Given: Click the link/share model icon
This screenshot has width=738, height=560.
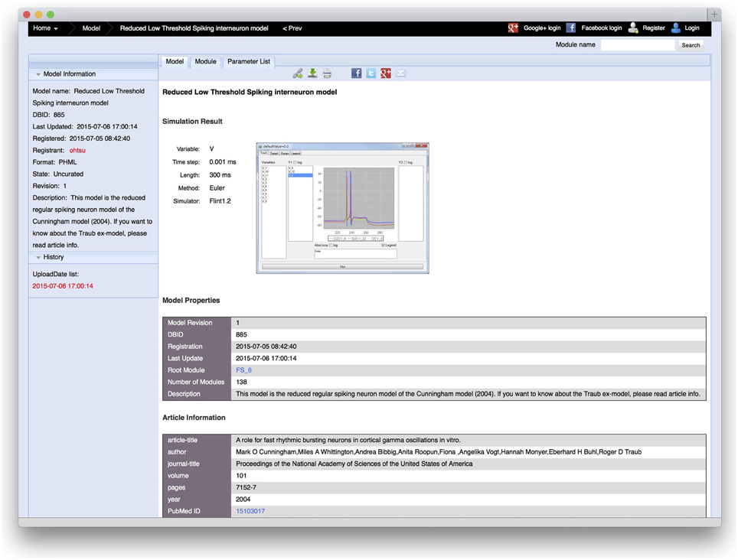Looking at the screenshot, I should click(298, 73).
